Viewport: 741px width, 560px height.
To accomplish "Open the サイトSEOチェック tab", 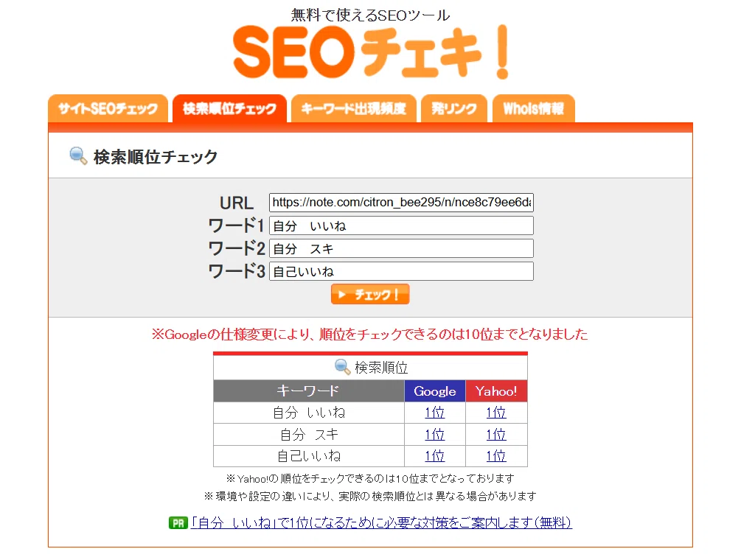I will pos(108,108).
